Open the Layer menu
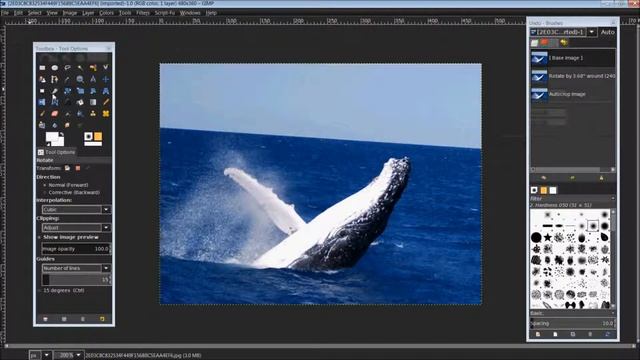The height and width of the screenshot is (360, 640). (x=88, y=13)
